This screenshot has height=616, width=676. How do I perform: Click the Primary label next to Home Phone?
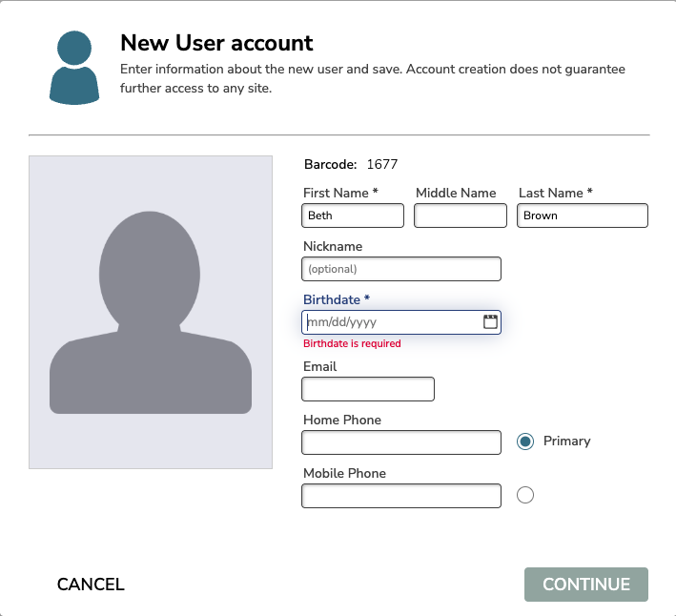coord(566,441)
